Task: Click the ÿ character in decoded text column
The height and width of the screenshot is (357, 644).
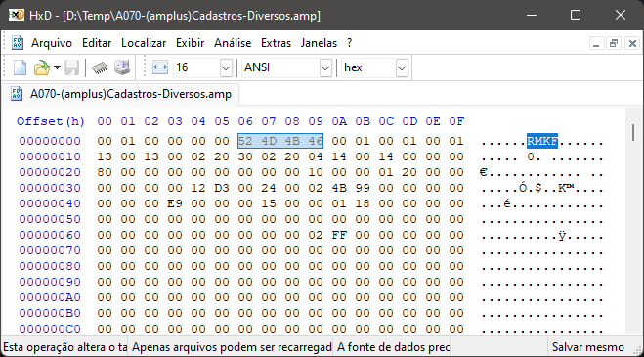Action: (x=562, y=236)
